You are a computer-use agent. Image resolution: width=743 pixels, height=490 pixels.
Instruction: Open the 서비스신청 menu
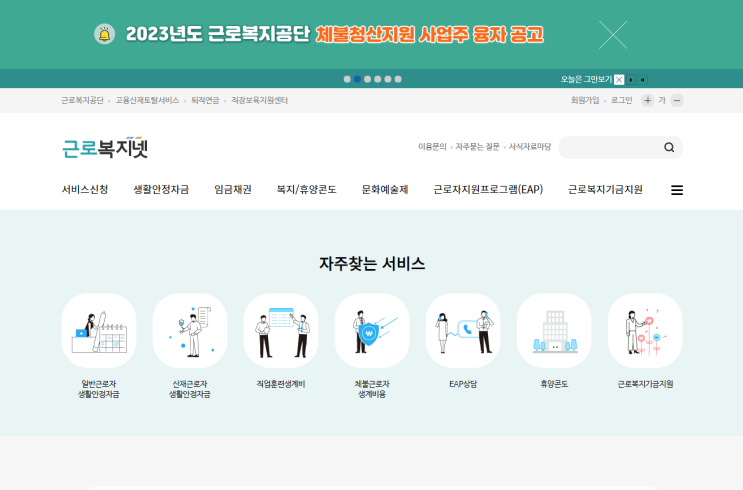[x=85, y=190]
